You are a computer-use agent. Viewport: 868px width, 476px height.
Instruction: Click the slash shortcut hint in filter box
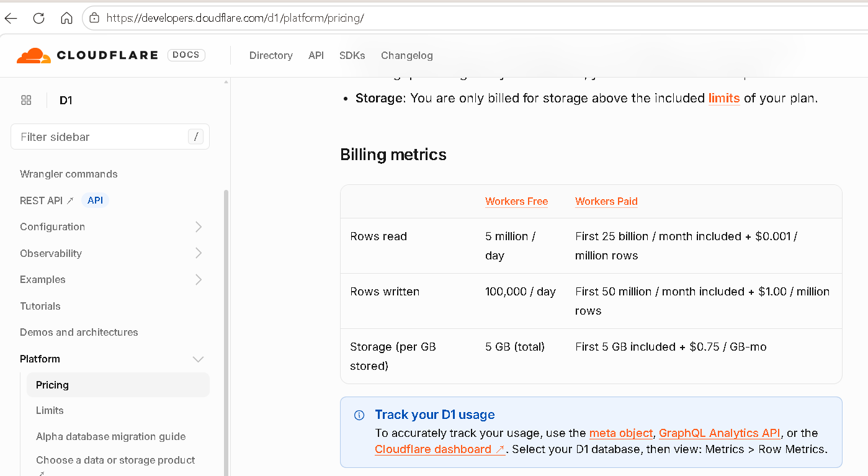tap(196, 137)
